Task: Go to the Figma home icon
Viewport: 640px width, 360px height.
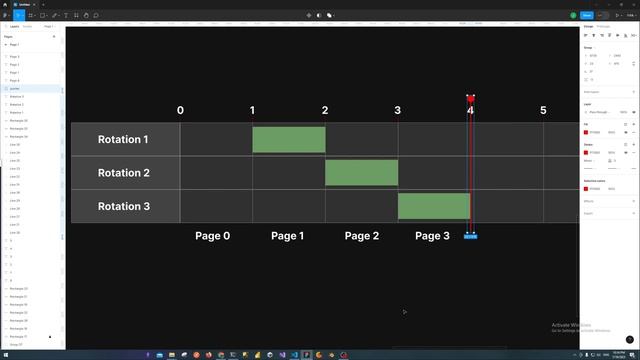Action: click(5, 4)
